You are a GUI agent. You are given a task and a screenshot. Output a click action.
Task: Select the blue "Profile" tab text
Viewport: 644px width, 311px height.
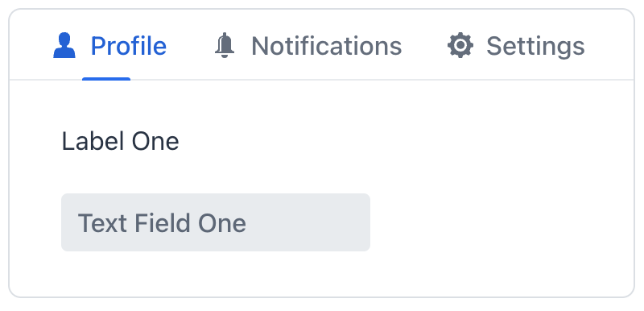coord(129,46)
